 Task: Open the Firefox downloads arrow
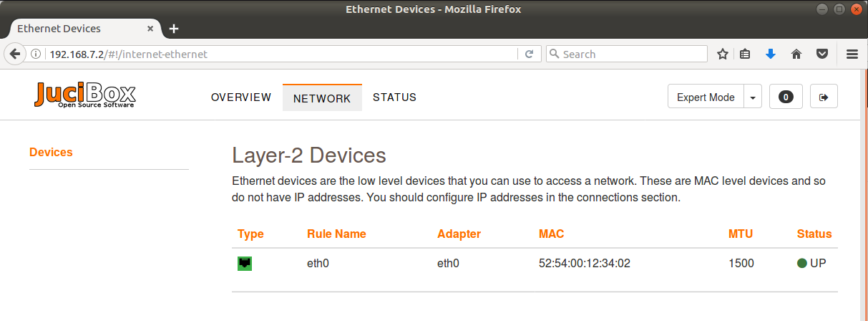[771, 54]
